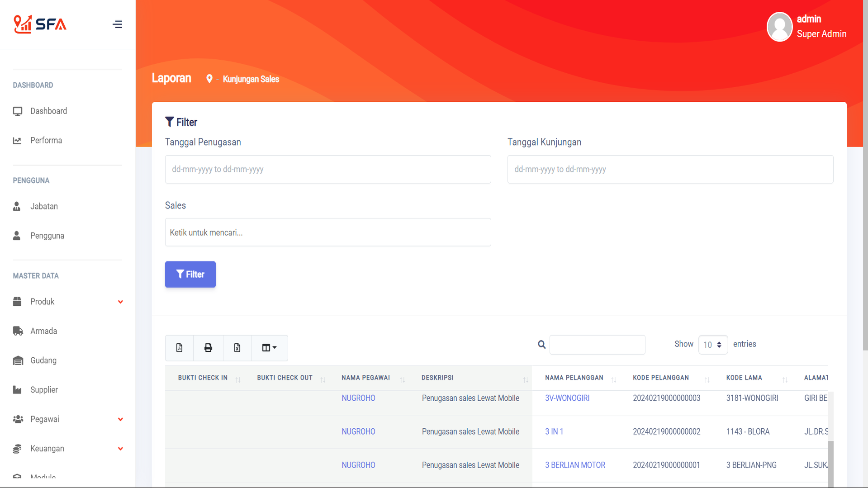The height and width of the screenshot is (488, 868).
Task: Sort by Nama Pelanggan column
Action: click(x=576, y=378)
